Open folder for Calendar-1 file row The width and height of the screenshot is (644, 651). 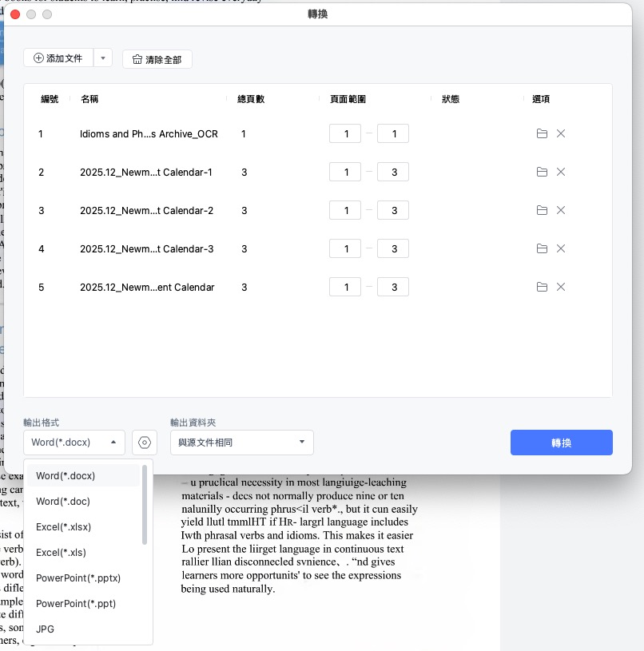(x=542, y=172)
